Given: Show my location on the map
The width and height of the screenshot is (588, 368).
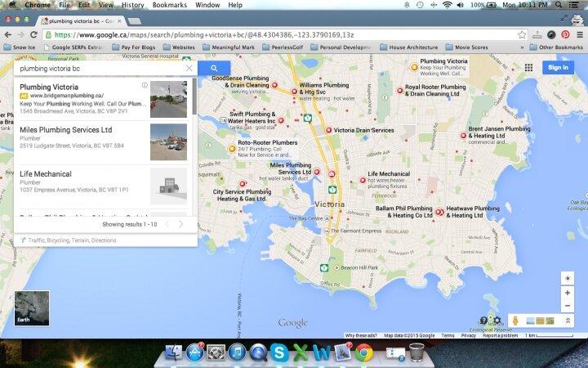Looking at the screenshot, I should pyautogui.click(x=568, y=278).
